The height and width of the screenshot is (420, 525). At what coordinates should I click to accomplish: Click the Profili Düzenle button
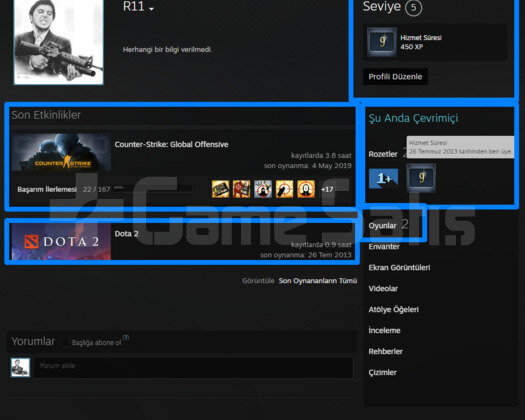coord(395,77)
